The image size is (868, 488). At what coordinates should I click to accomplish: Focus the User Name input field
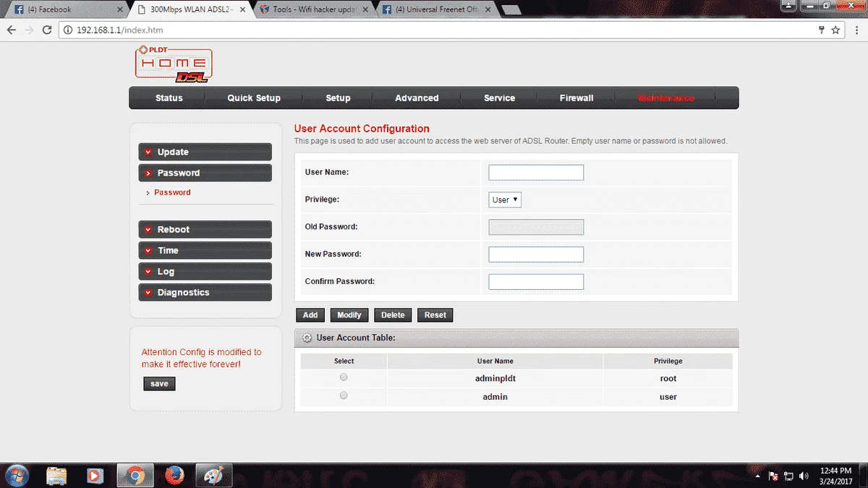(536, 172)
